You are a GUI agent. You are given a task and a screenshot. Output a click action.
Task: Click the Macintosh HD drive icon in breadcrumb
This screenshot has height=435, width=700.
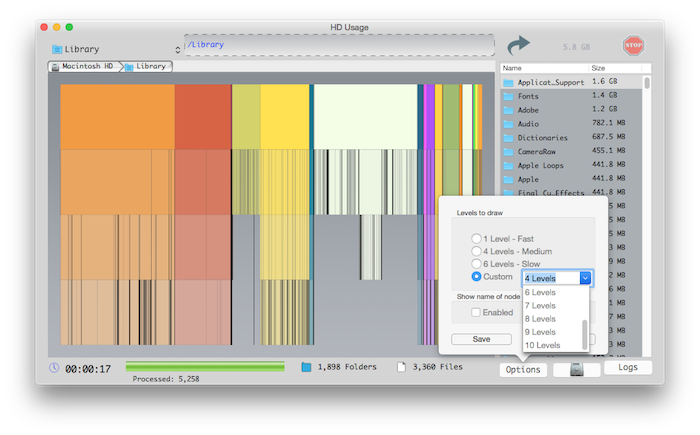tap(55, 67)
